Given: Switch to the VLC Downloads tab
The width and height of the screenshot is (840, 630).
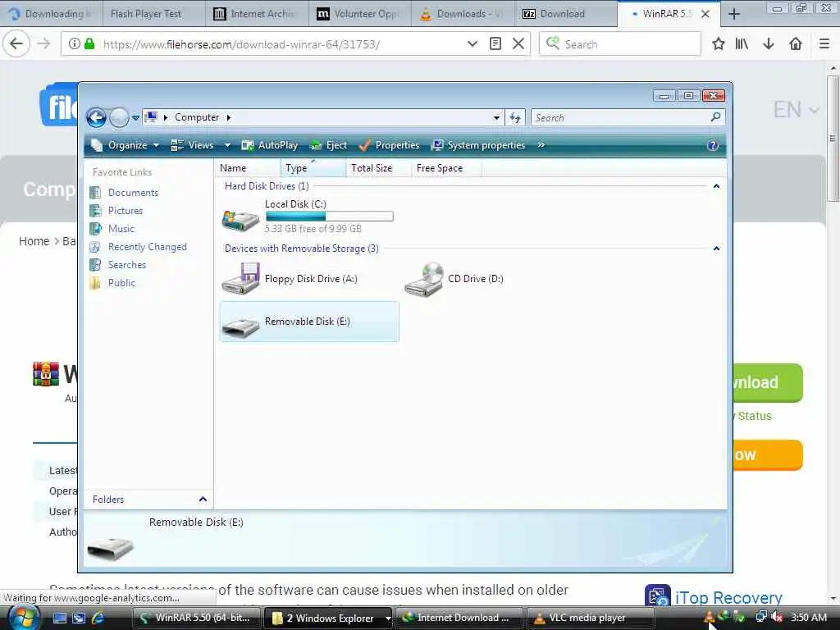Looking at the screenshot, I should (463, 14).
